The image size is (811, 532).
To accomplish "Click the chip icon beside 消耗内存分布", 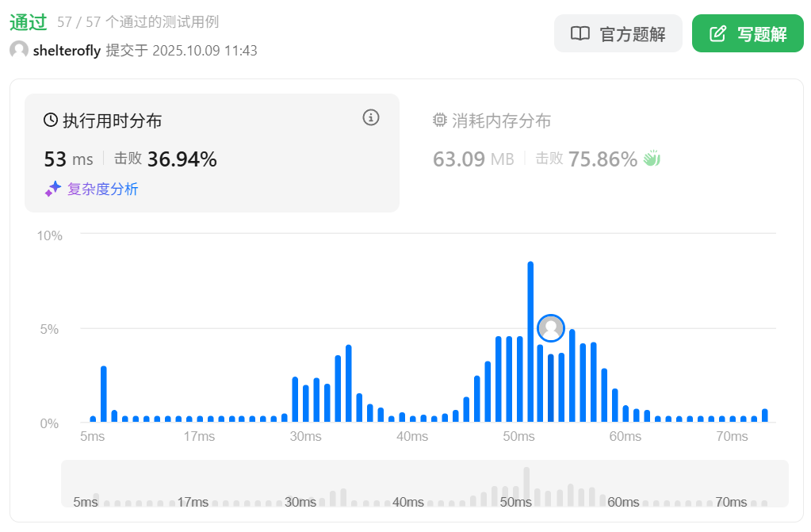I will 440,121.
